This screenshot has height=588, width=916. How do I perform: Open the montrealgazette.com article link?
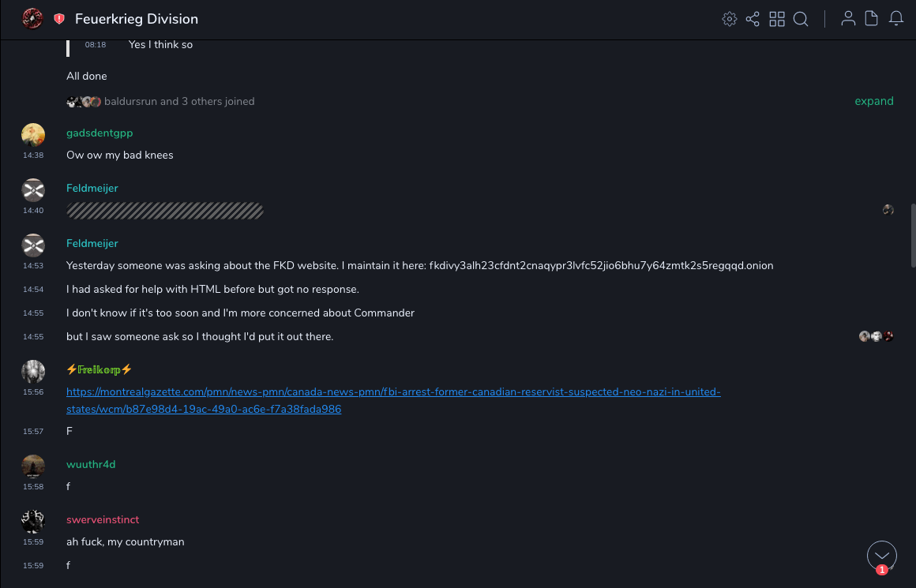point(393,400)
